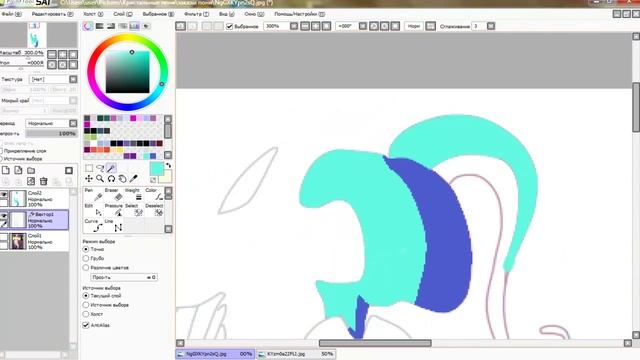Screen dimensions: 640x360
Task: Click the navigator canvas thumbnail
Action: point(37,35)
